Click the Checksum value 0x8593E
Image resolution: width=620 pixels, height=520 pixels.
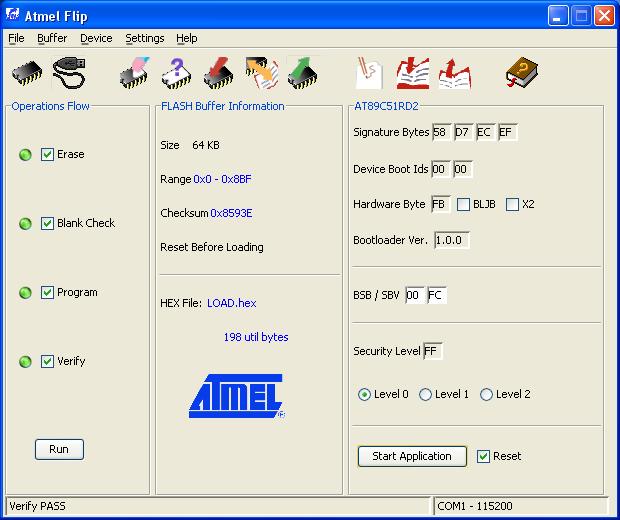pyautogui.click(x=231, y=214)
